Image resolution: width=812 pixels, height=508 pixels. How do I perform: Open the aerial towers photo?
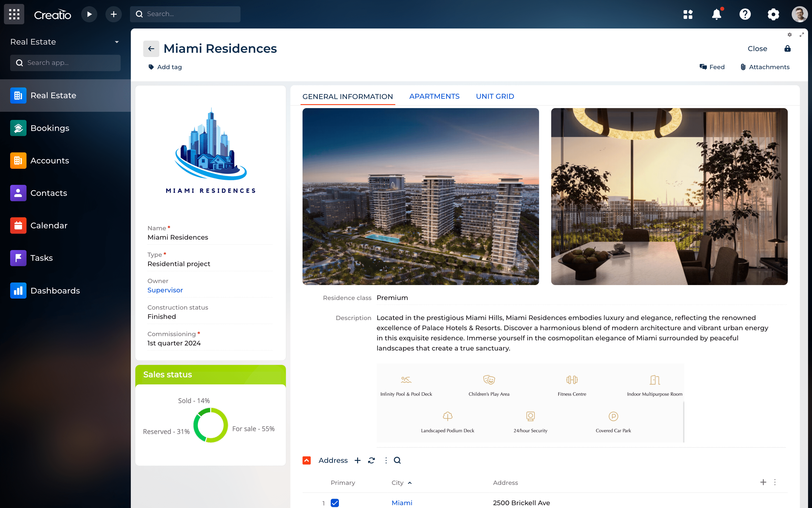tap(420, 196)
